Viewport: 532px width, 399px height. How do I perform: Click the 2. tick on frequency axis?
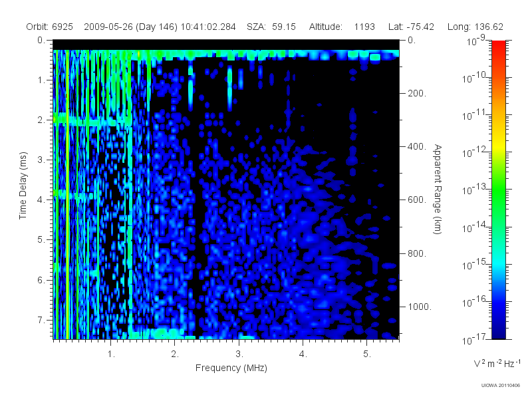(175, 354)
